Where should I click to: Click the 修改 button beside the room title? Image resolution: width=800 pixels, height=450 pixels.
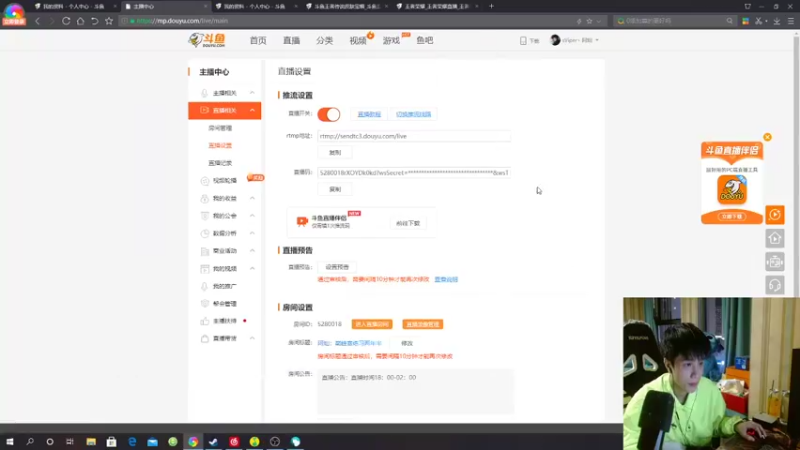point(407,343)
